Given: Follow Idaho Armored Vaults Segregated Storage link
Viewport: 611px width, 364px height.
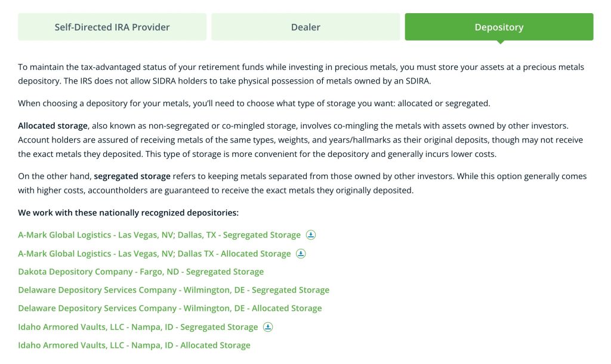Looking at the screenshot, I should [138, 327].
